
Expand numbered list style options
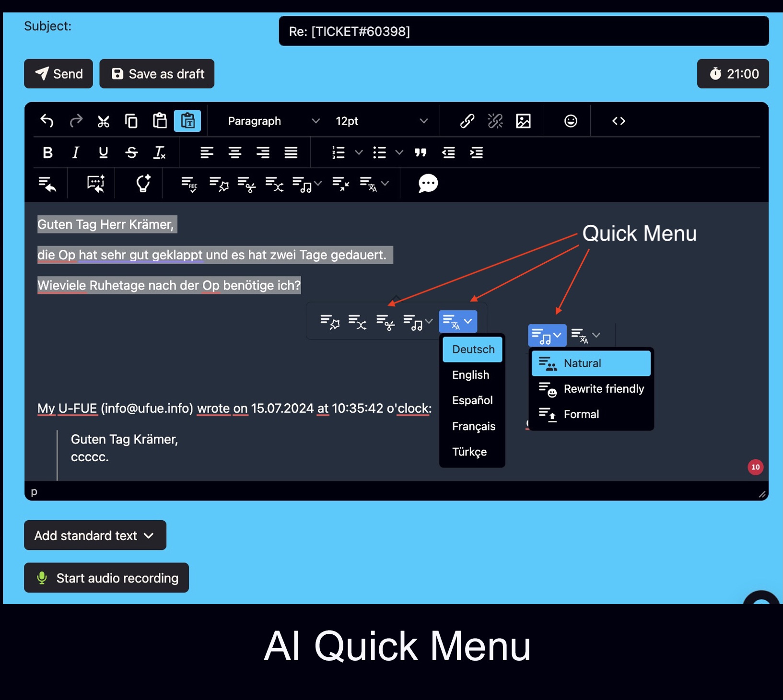[x=358, y=152]
